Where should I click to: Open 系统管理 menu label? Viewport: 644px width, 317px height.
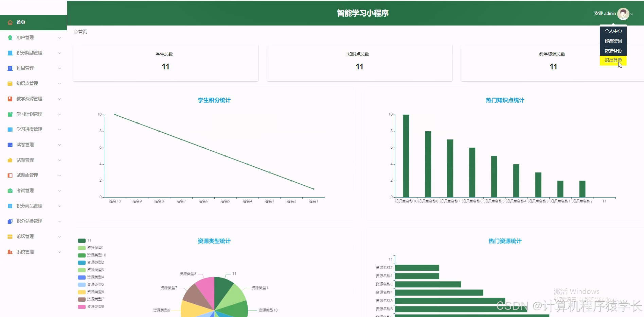point(25,252)
